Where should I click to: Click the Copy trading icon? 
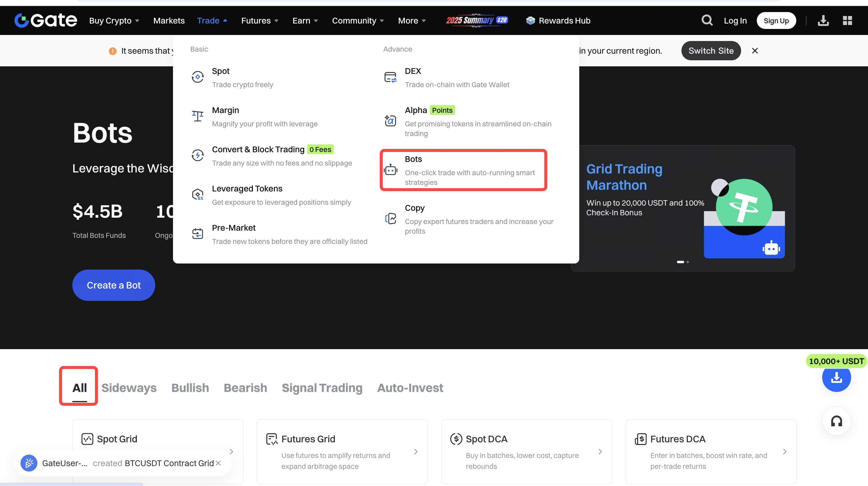pyautogui.click(x=390, y=219)
